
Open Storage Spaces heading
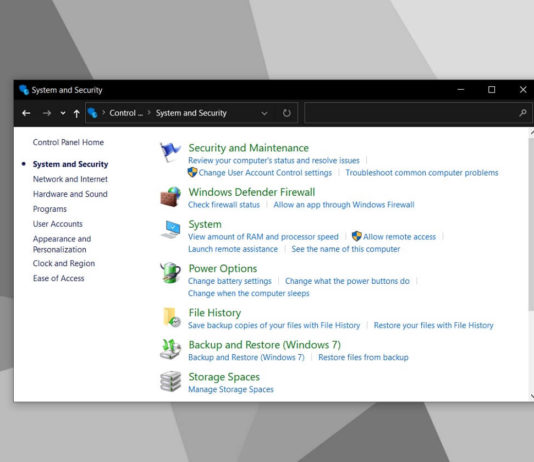tap(224, 377)
